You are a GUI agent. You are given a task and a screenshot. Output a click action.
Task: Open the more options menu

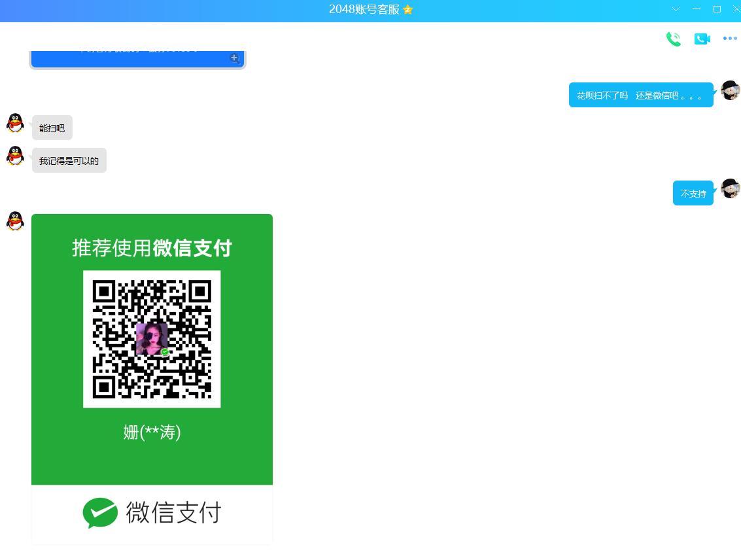730,39
